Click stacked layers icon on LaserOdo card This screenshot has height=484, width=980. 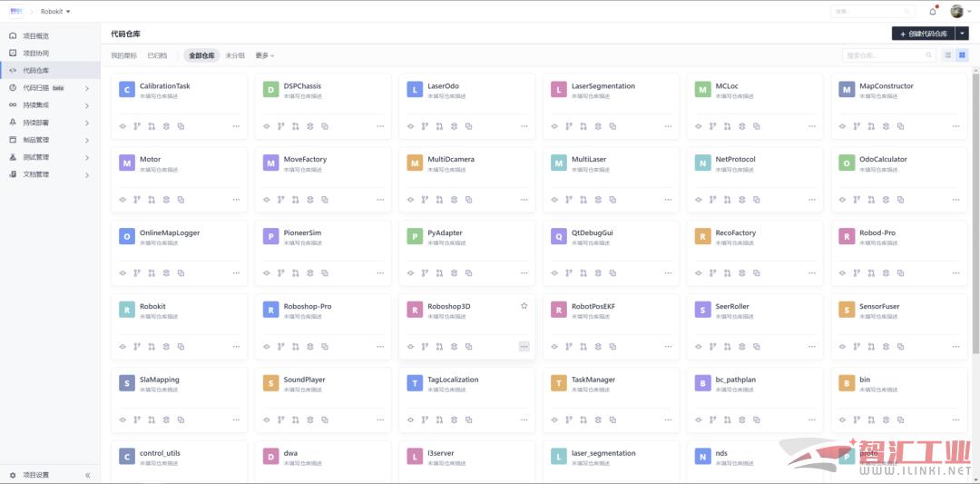pyautogui.click(x=454, y=126)
